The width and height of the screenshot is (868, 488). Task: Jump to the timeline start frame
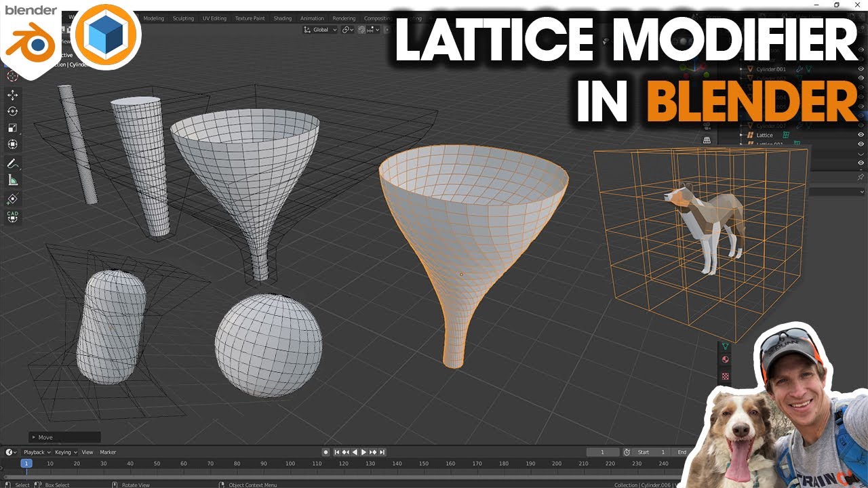(337, 452)
